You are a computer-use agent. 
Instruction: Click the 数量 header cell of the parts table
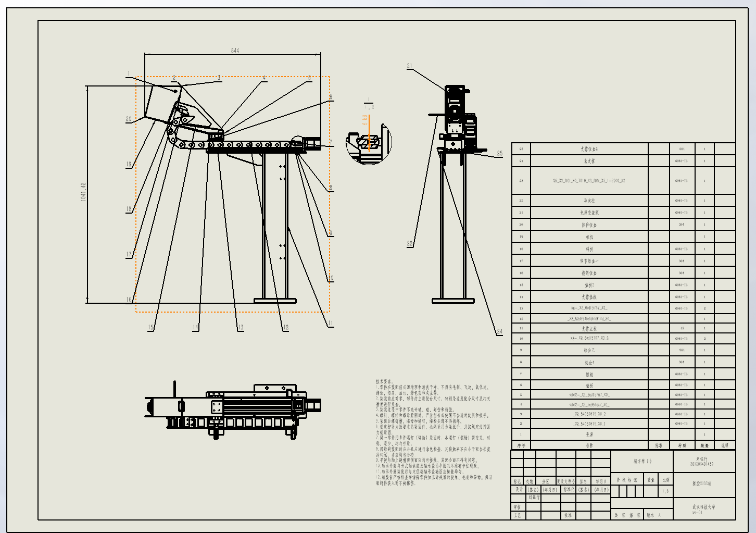coord(704,445)
